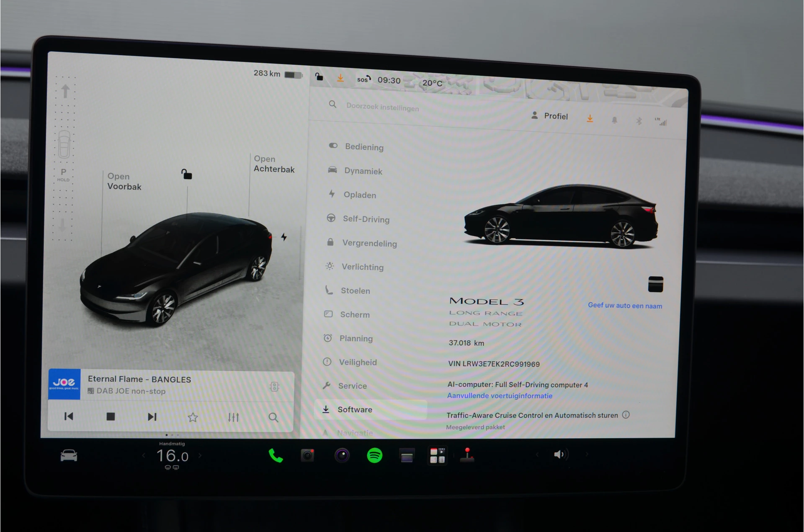
Task: Tap the JOE radio station logo
Action: (x=64, y=384)
